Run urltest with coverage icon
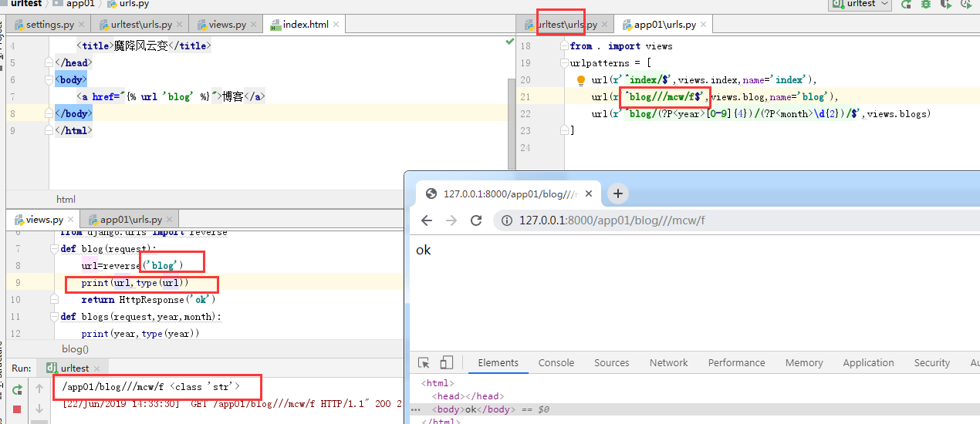Image resolution: width=980 pixels, height=424 pixels. tap(946, 4)
